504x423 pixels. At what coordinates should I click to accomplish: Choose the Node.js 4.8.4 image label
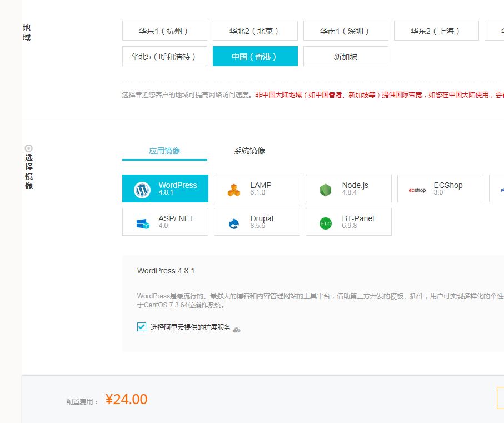point(355,188)
